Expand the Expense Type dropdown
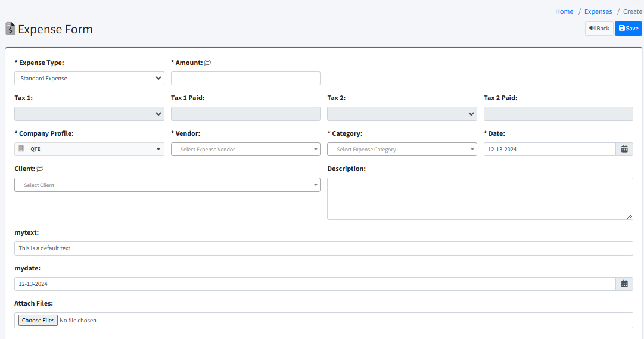Screen dimensions: 644x339 [x=89, y=79]
